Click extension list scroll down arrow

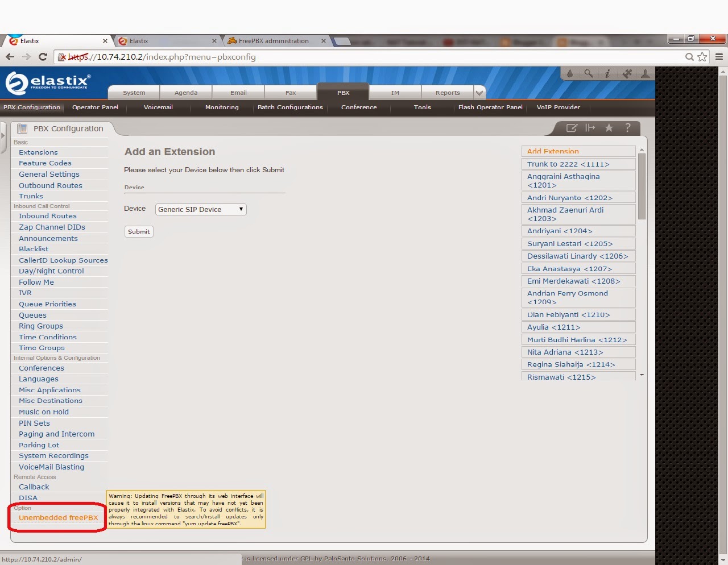coord(642,375)
